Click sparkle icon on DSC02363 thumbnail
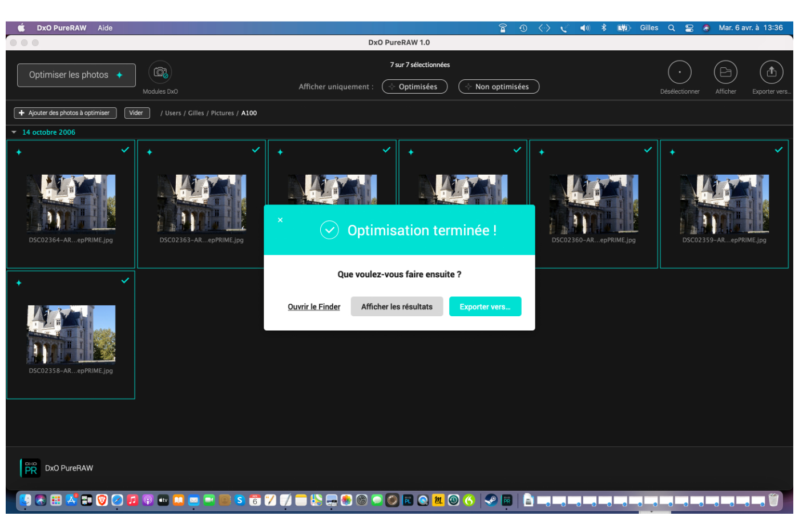Viewport: 799px width, 532px height. point(150,152)
